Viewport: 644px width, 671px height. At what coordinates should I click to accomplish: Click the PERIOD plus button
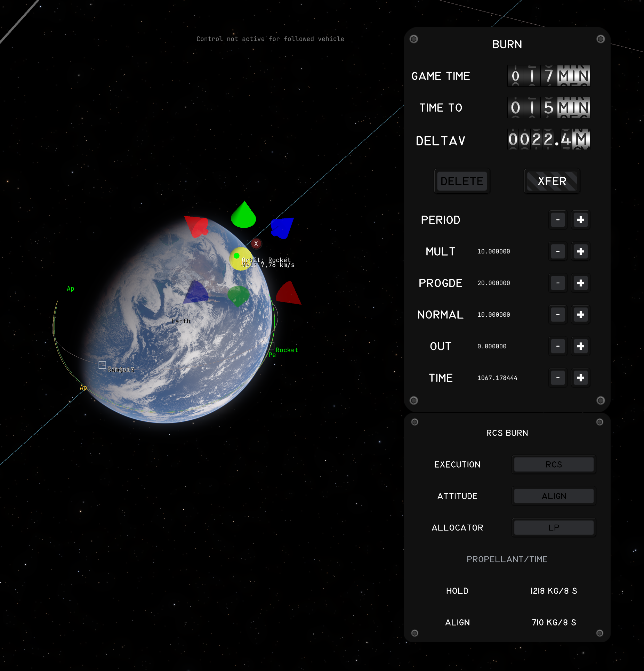tap(580, 220)
